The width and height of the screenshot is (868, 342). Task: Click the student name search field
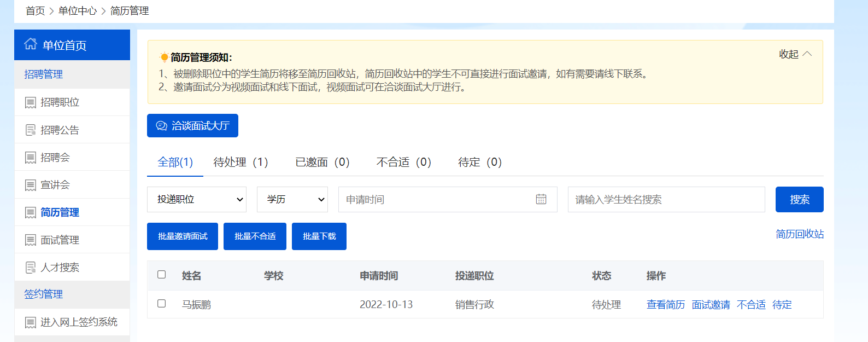click(666, 199)
